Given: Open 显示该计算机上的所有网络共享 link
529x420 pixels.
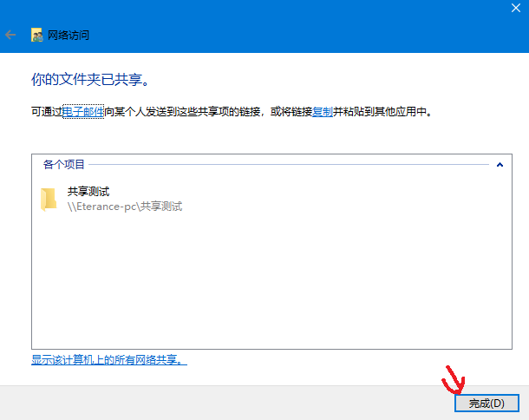Looking at the screenshot, I should coord(109,360).
